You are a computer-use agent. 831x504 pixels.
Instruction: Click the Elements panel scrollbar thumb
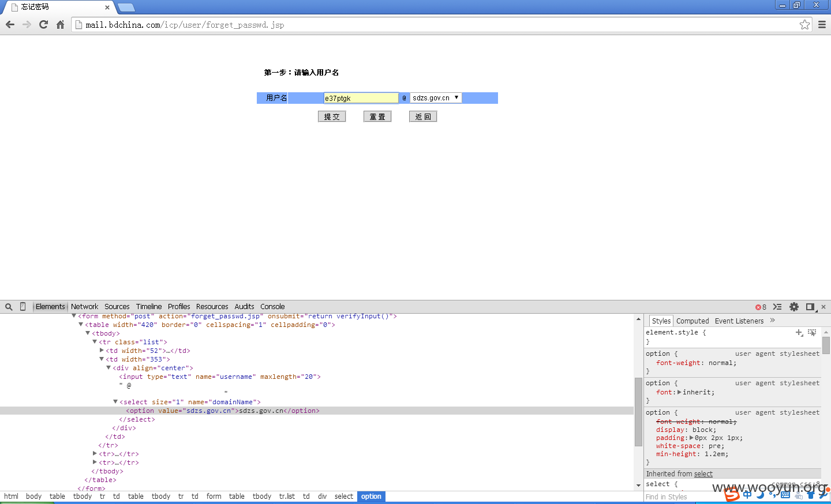coord(638,412)
